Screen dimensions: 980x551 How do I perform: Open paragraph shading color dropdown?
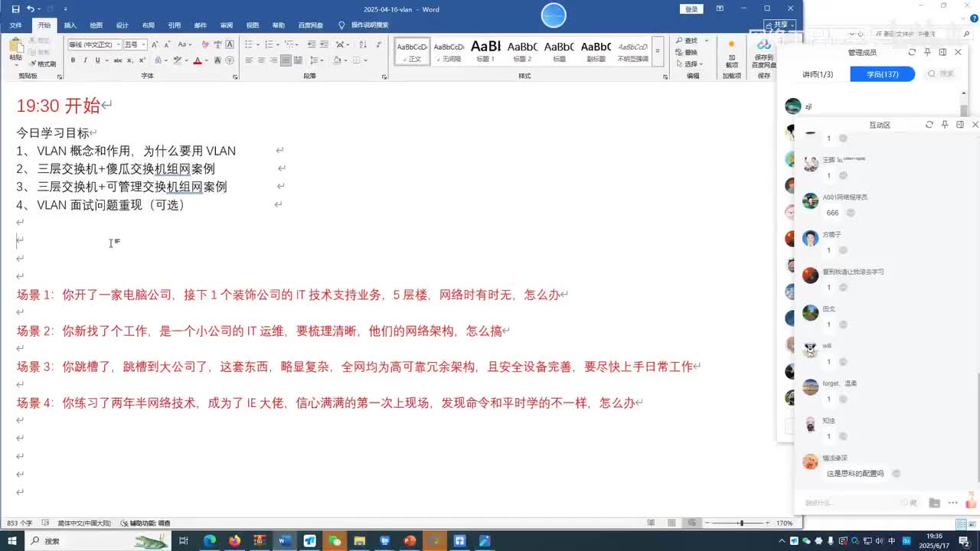point(347,60)
